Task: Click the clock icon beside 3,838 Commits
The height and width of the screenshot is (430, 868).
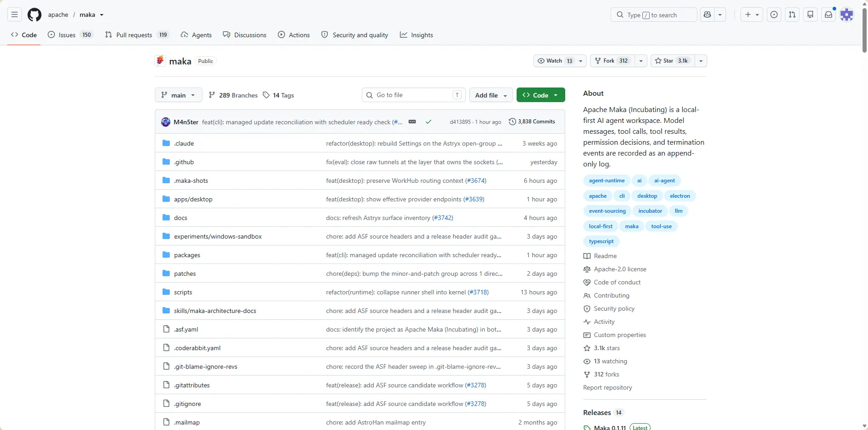Action: coord(513,122)
